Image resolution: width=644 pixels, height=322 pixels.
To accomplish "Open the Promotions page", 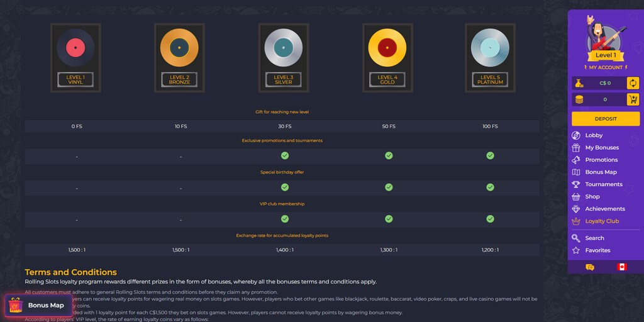I will (601, 160).
